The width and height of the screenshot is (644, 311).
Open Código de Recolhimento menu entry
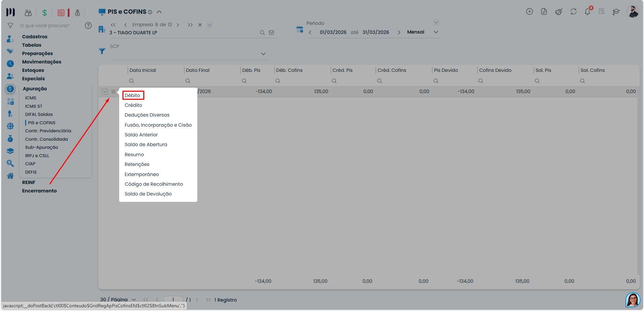[x=154, y=184]
